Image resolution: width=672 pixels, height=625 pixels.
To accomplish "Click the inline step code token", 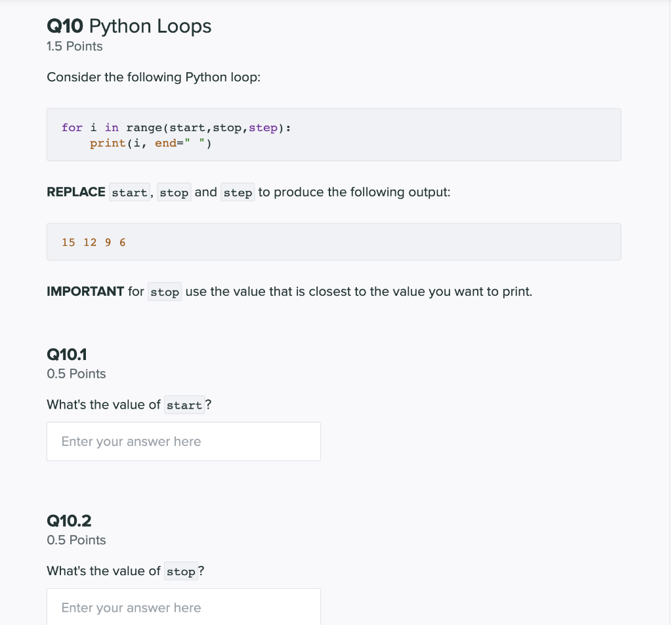I will pos(238,192).
